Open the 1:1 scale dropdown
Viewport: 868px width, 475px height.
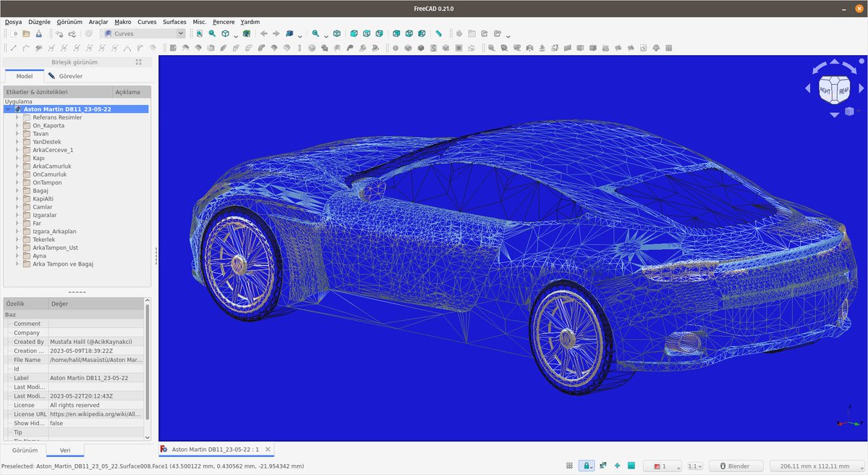click(694, 466)
